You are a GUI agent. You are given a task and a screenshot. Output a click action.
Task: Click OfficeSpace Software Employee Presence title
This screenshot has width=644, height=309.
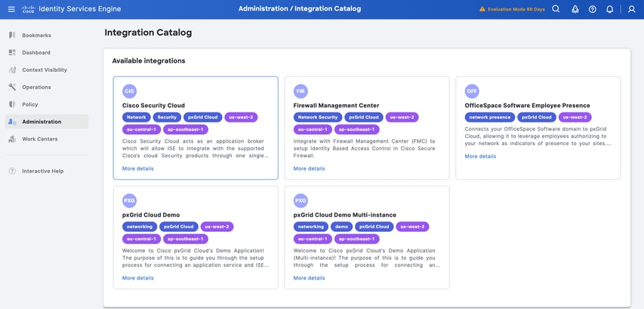tap(528, 105)
